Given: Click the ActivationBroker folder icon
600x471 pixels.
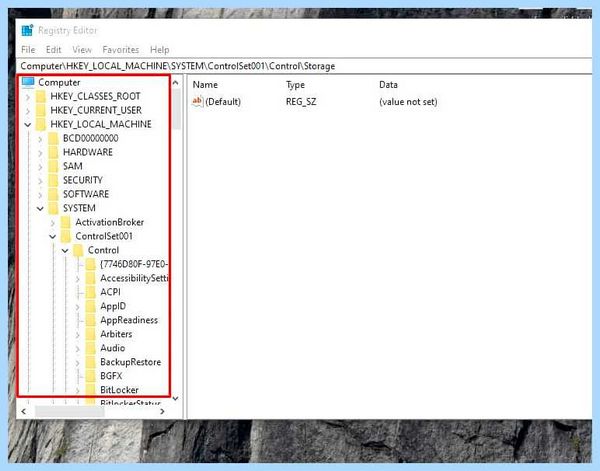Looking at the screenshot, I should click(66, 222).
